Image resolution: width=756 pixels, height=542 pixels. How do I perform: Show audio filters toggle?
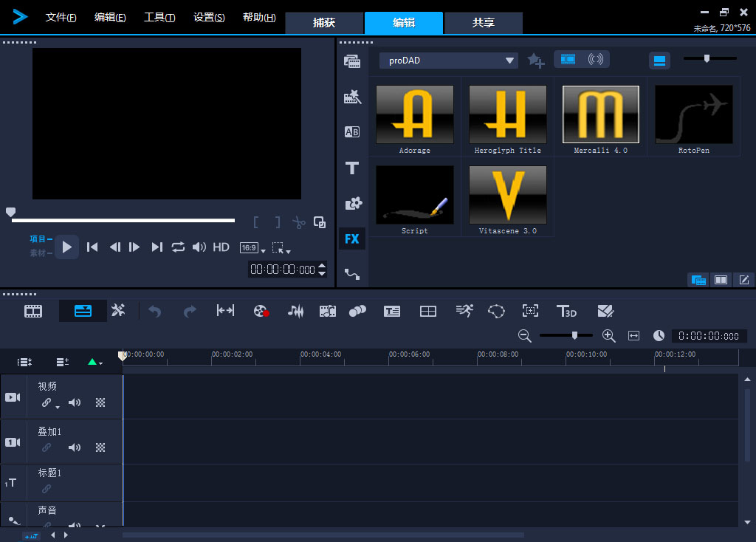[596, 59]
